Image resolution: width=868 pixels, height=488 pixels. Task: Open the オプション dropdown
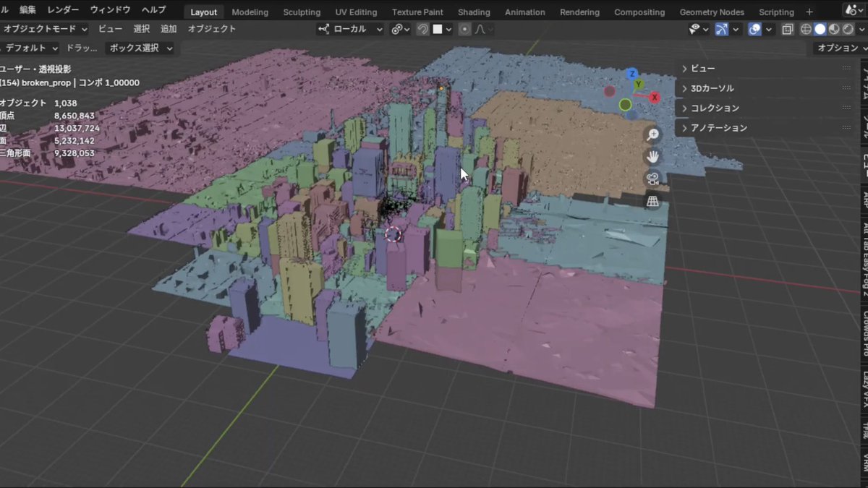tap(841, 48)
